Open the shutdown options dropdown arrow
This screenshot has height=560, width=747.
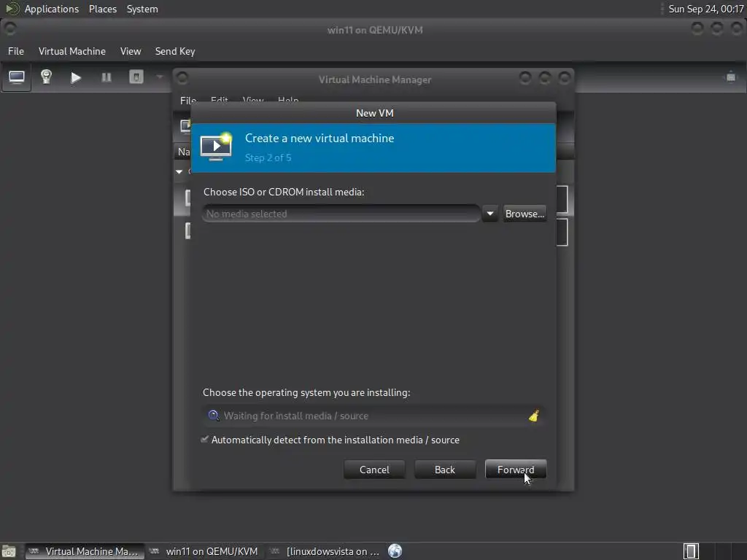click(x=160, y=77)
